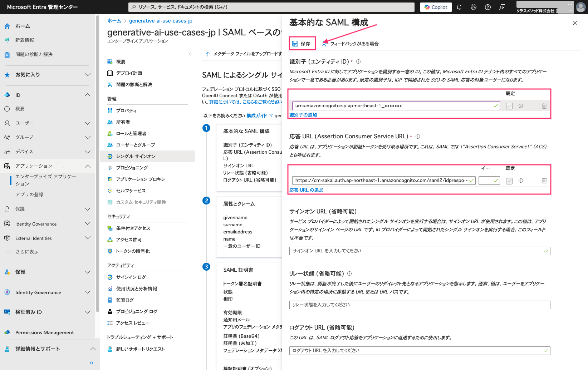The height and width of the screenshot is (370, 588).
Task: Open ロールと管理者 menu item
Action: [x=131, y=134]
